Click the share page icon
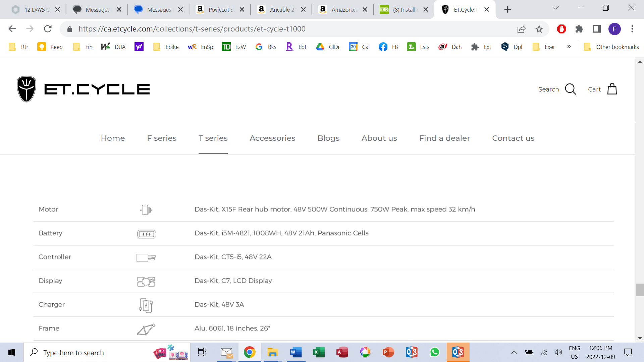Viewport: 644px width, 362px height. 521,29
